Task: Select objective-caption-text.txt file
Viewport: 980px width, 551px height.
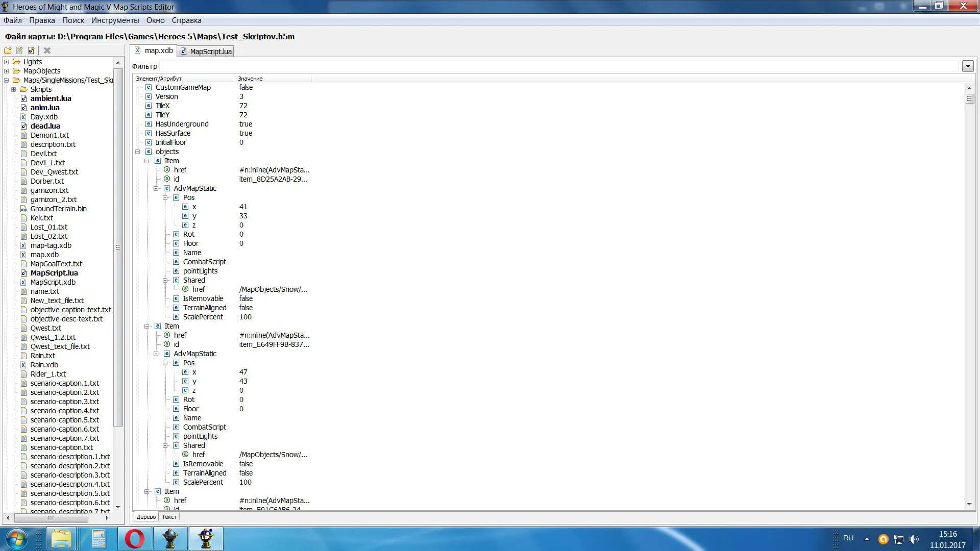Action: point(70,310)
